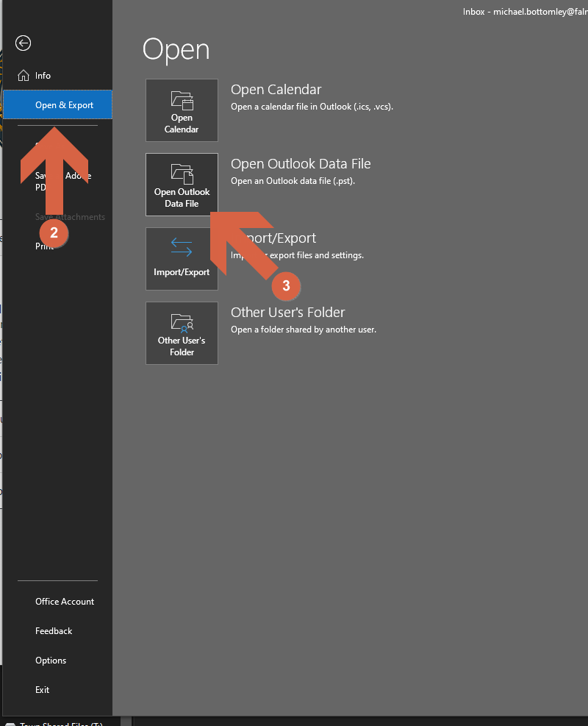Screen dimensions: 588x726
Task: Click the back arrow to exit backstage
Action: (23, 43)
